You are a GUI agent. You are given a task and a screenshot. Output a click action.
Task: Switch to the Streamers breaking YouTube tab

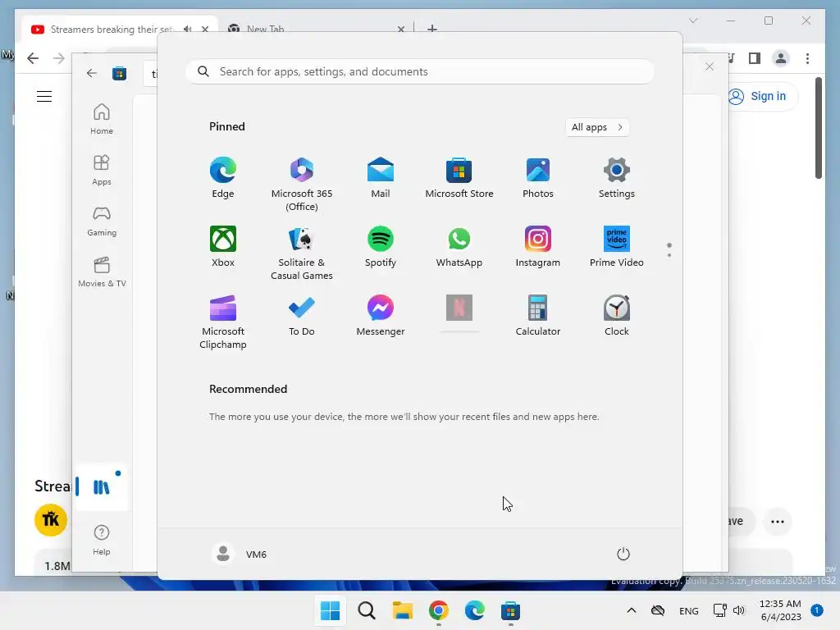[110, 29]
